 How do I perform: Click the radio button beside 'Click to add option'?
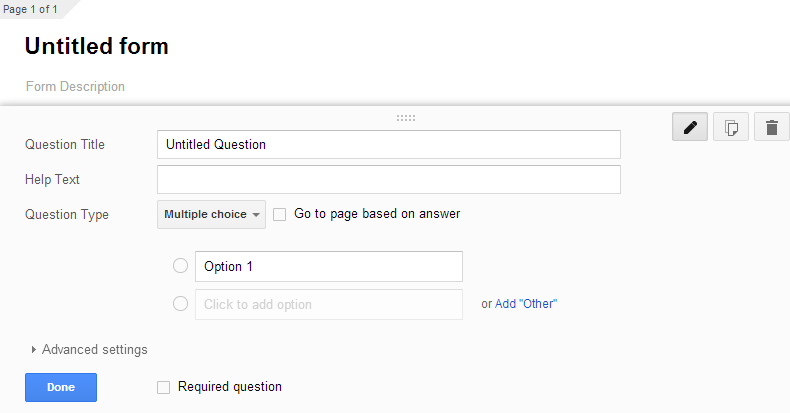pyautogui.click(x=180, y=304)
